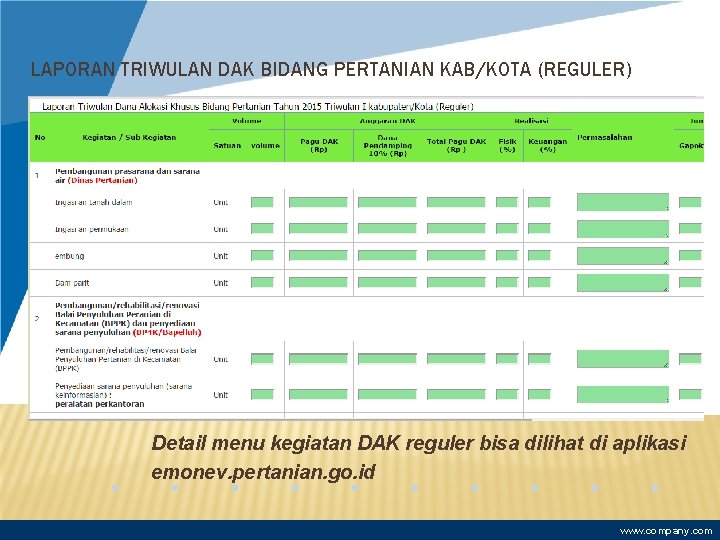This screenshot has height=540, width=720.
Task: Click the Permasalahan textarea in the embung row
Action: point(623,256)
